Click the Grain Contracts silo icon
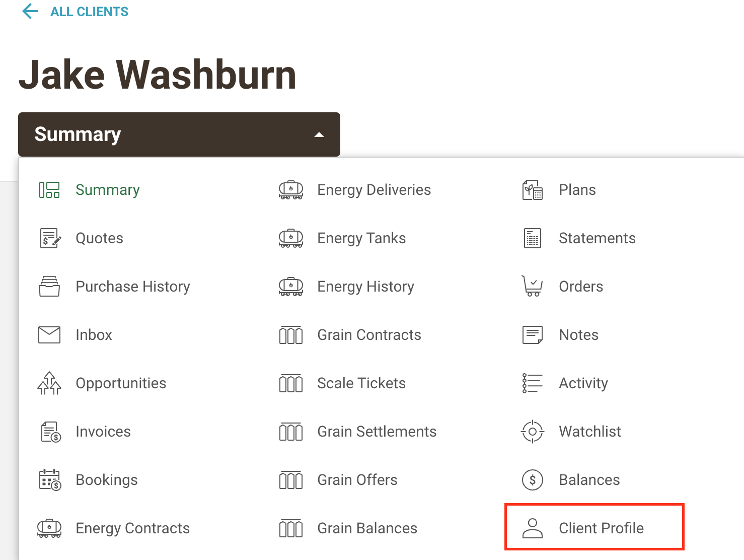This screenshot has width=744, height=560. (x=291, y=335)
